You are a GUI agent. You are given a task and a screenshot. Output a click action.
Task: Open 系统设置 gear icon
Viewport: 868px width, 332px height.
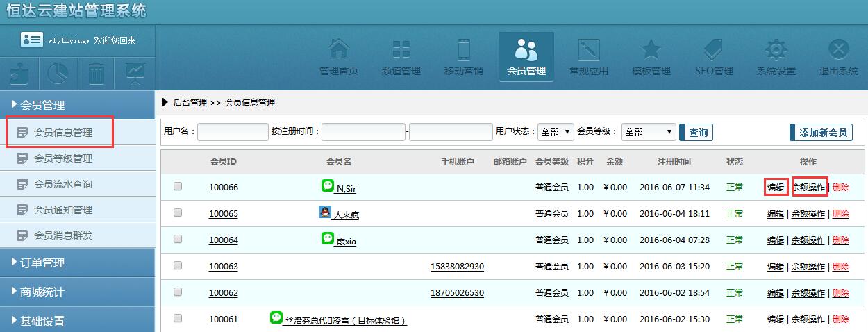tap(776, 50)
